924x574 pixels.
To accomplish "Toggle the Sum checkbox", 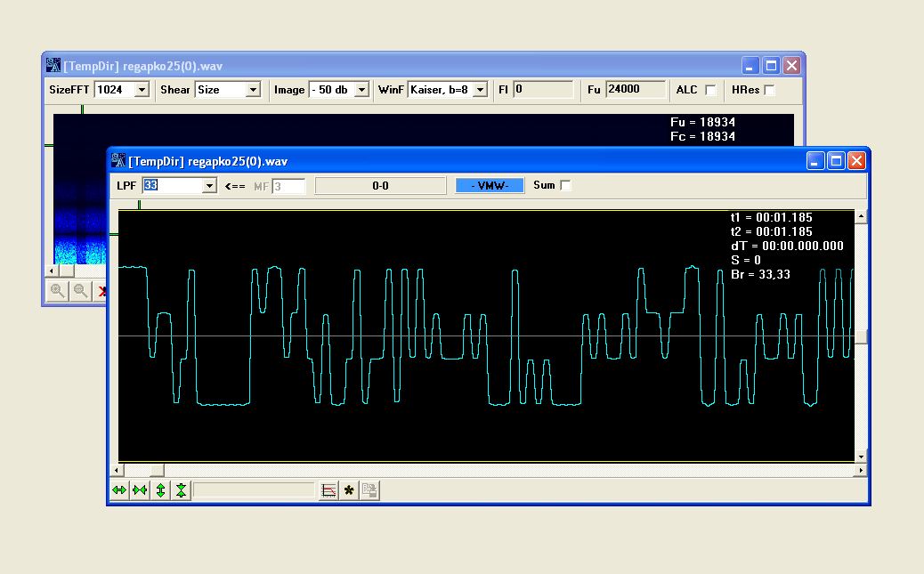I will pos(566,186).
